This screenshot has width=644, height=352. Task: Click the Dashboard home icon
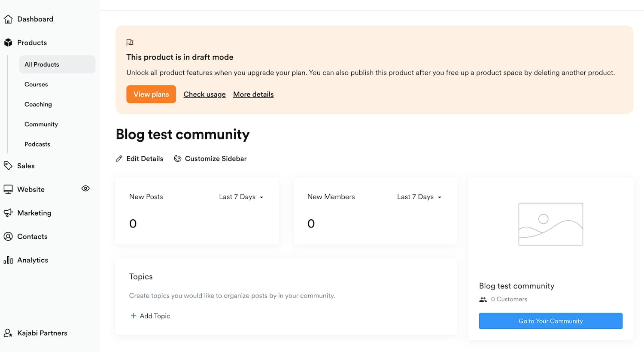[x=8, y=19]
